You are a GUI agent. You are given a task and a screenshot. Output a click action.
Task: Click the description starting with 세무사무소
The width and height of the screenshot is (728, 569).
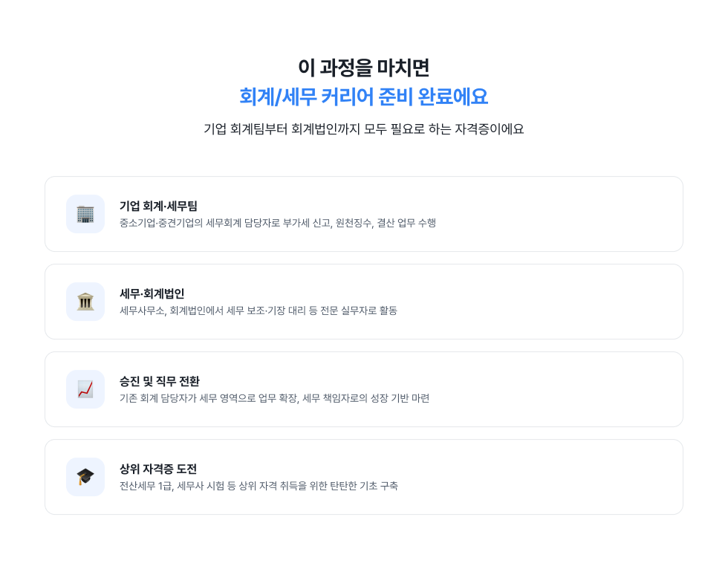(x=259, y=310)
